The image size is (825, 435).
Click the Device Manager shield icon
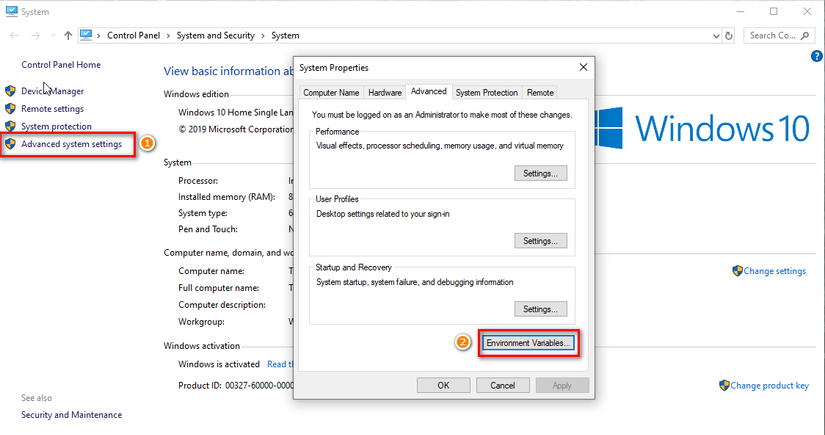point(10,91)
